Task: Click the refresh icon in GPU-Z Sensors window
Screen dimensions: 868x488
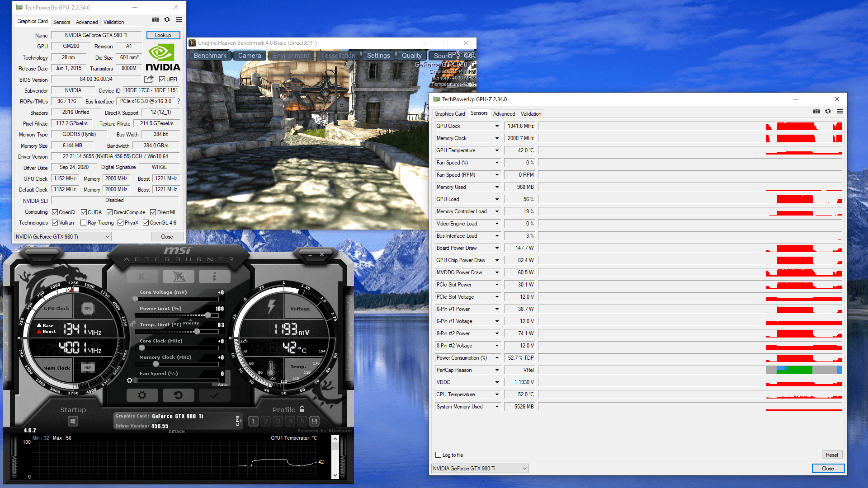Action: point(828,111)
